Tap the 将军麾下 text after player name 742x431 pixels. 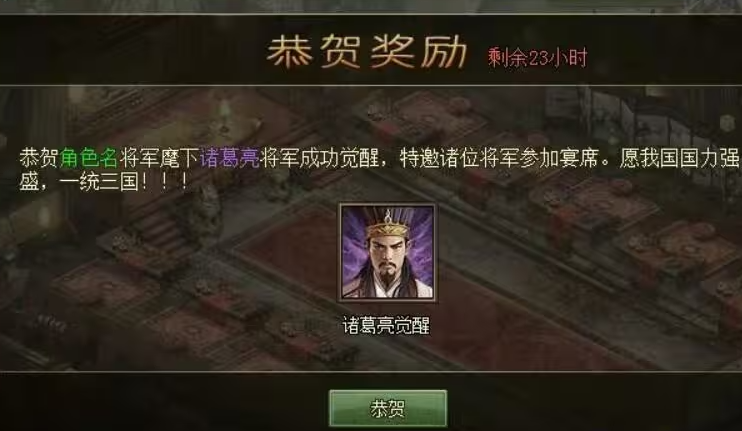tap(159, 158)
